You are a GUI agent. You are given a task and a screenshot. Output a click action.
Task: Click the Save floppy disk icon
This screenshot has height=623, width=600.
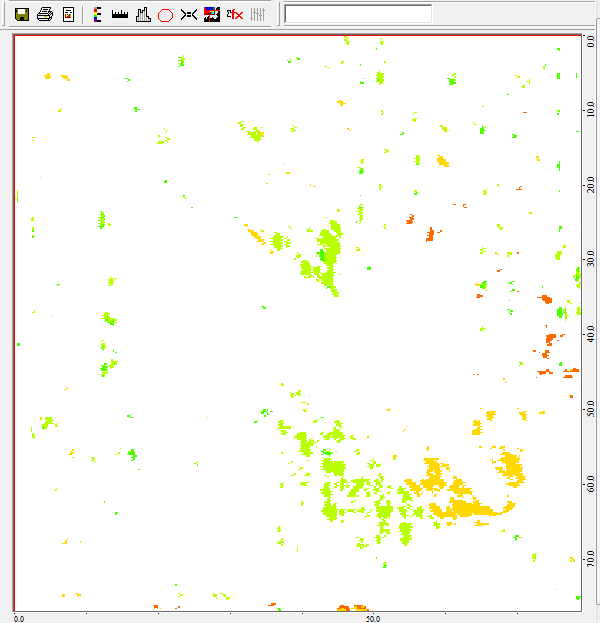(x=21, y=14)
